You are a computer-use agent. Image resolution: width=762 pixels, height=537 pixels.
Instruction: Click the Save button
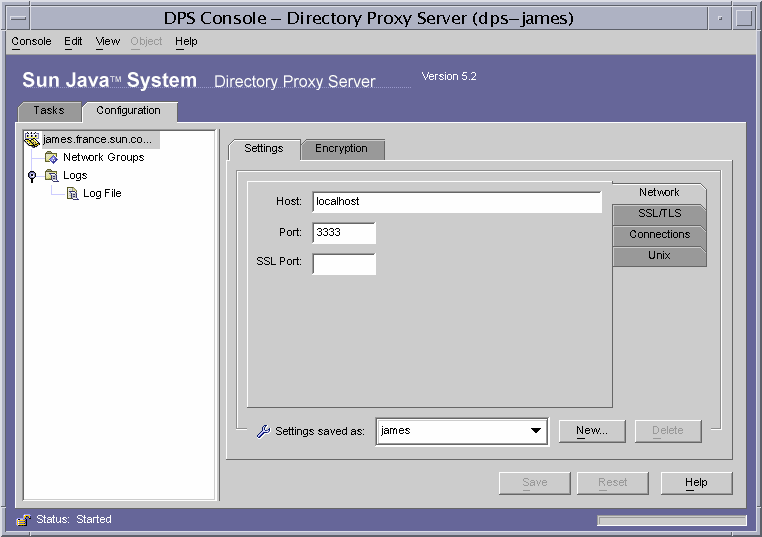pos(535,483)
